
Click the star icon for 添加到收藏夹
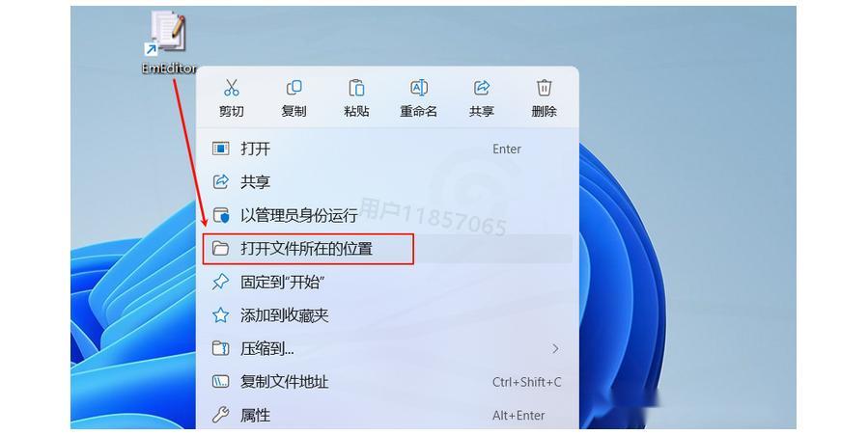(x=221, y=315)
